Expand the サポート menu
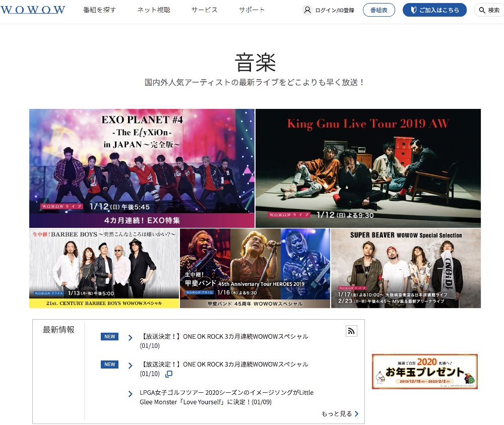 [x=252, y=10]
